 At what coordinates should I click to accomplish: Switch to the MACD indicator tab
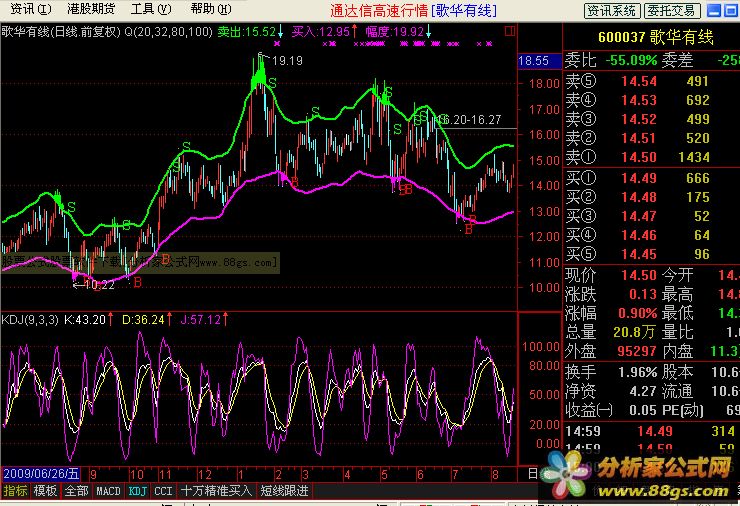click(109, 491)
